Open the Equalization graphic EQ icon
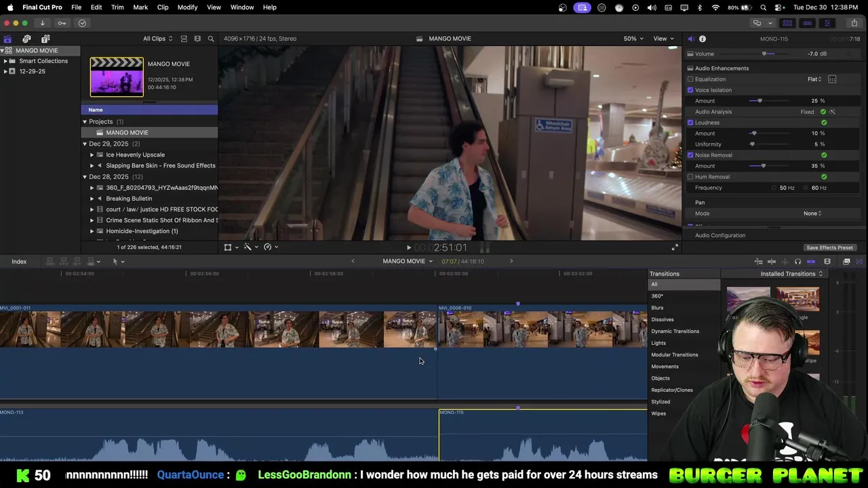 (832, 79)
